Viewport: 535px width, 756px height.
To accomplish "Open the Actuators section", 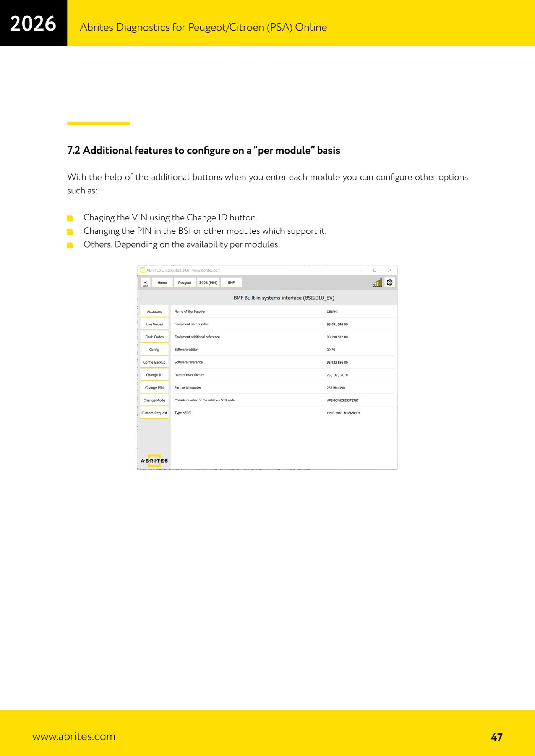I will point(154,312).
